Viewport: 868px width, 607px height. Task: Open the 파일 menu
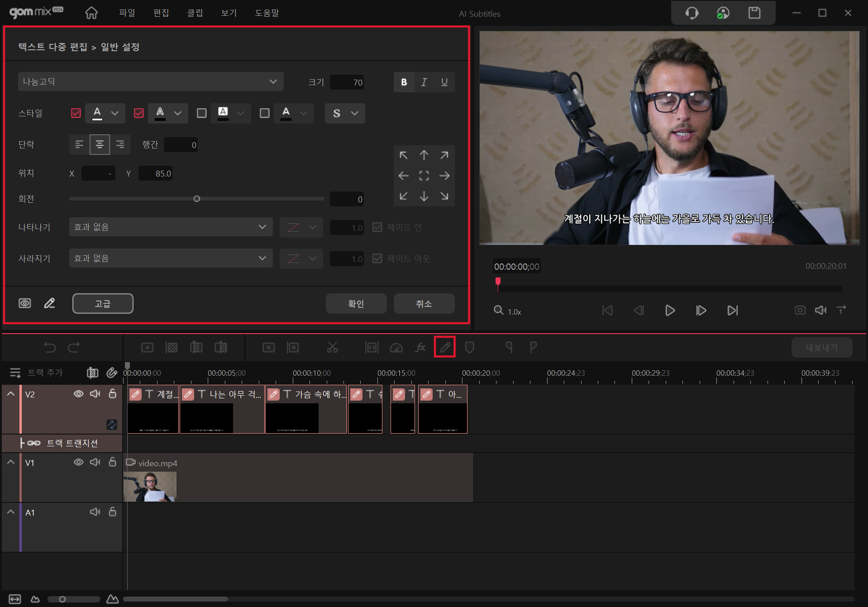[127, 13]
